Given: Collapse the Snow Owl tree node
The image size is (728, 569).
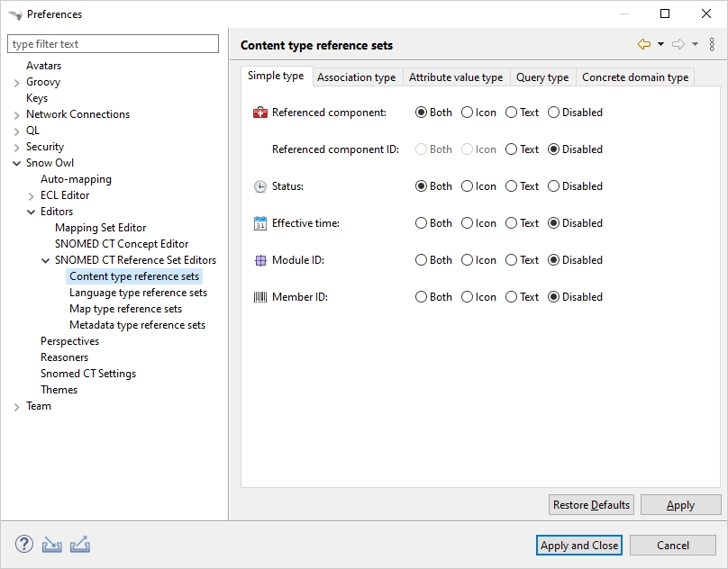Looking at the screenshot, I should (x=17, y=163).
